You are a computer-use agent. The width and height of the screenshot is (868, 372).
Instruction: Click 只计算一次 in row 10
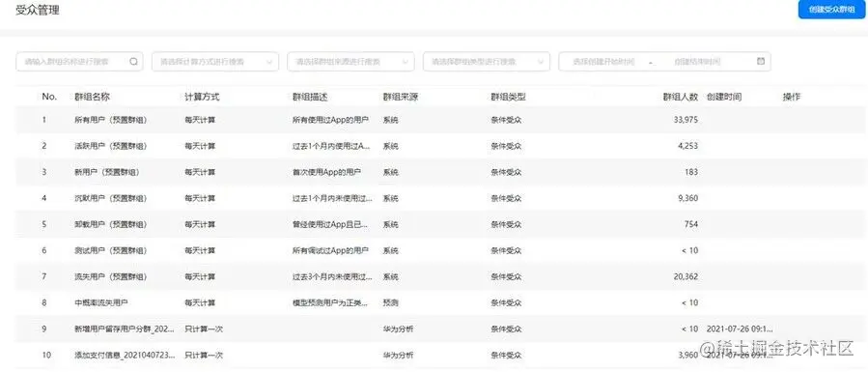click(x=204, y=355)
